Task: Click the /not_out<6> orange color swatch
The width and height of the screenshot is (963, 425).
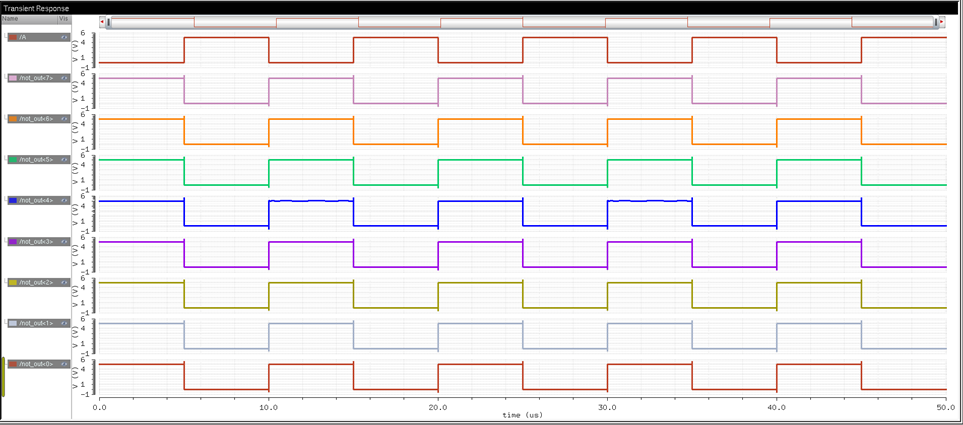Action: tap(13, 119)
